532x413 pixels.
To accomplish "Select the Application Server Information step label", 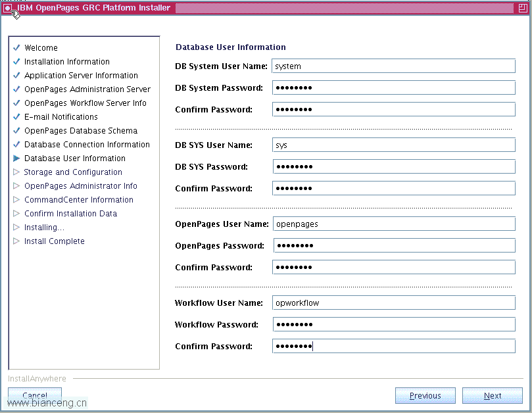I will pos(81,76).
